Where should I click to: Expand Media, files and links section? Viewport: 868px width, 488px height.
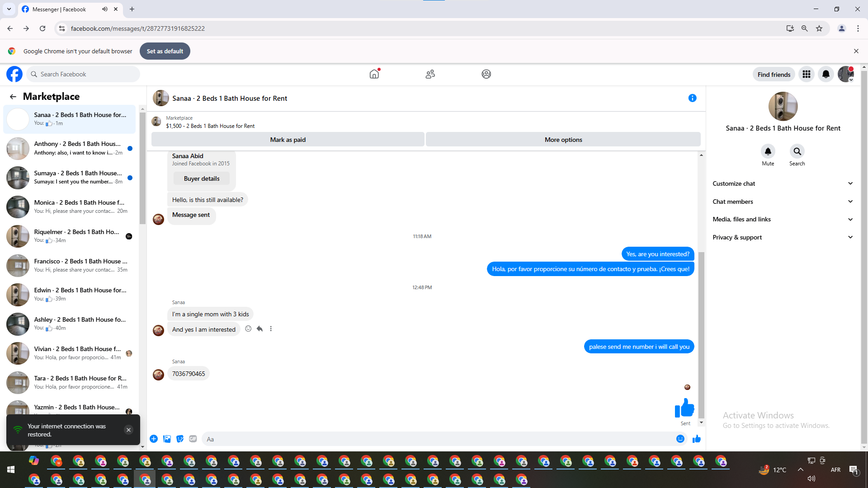click(x=783, y=219)
